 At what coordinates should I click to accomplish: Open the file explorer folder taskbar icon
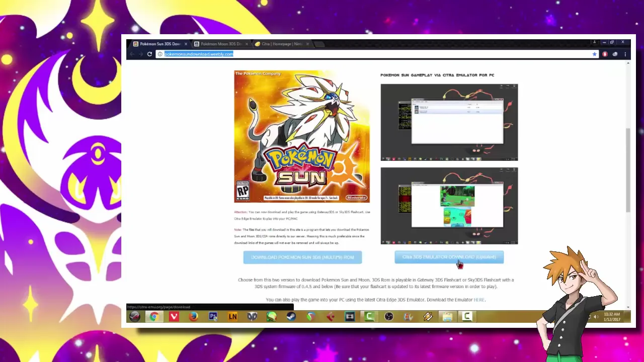[447, 316]
